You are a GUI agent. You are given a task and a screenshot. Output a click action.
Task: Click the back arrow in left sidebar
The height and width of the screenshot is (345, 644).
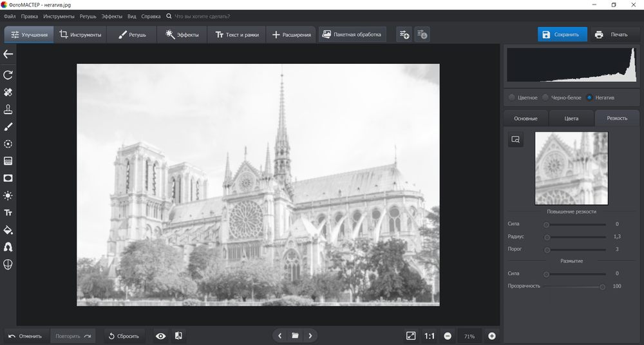(8, 55)
